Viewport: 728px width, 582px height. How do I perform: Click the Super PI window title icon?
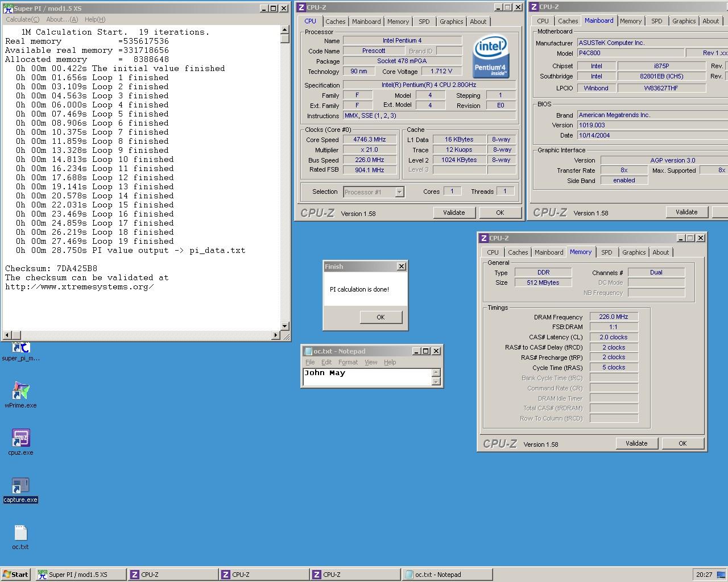click(x=8, y=9)
